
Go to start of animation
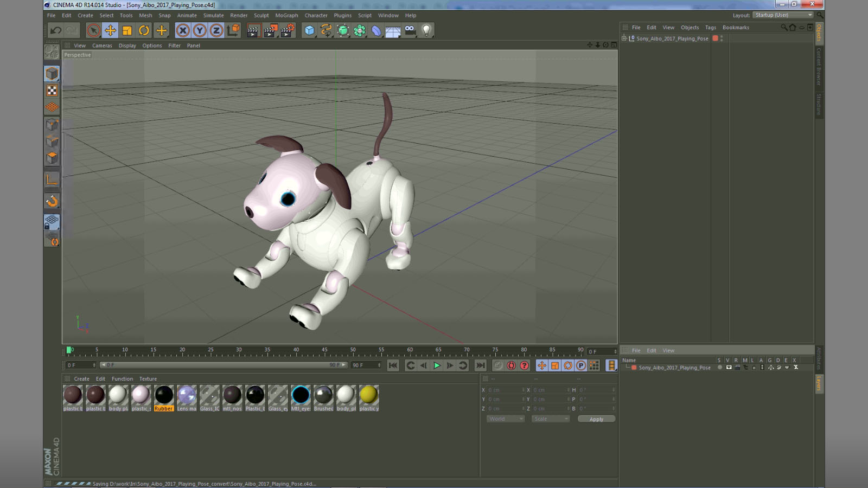(393, 365)
